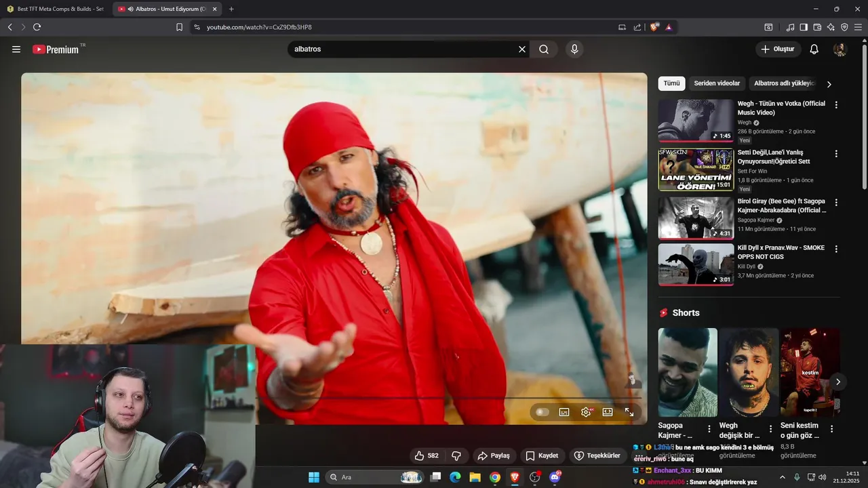Select the Albatros adlı yükleyici chip
Screen dimensions: 868x488
784,83
